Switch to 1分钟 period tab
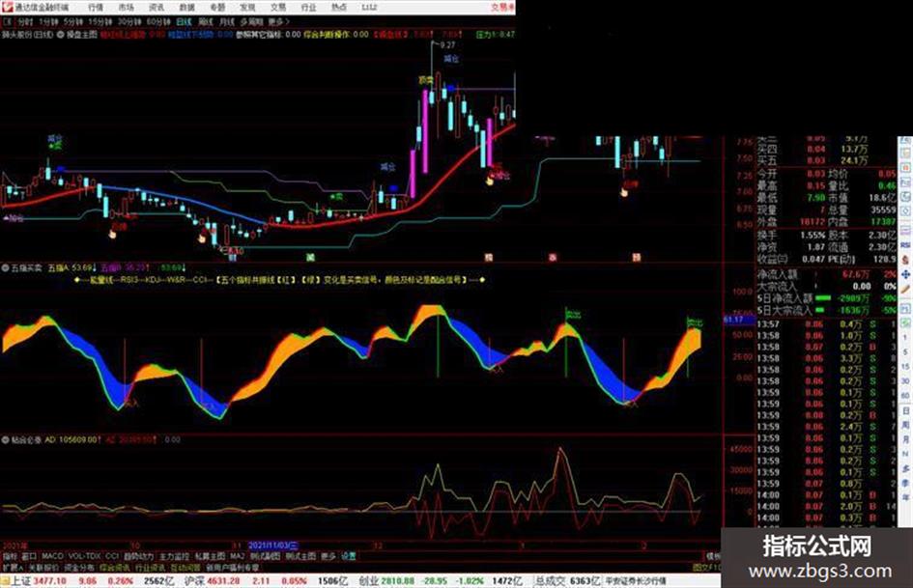913x588 pixels. coord(48,22)
